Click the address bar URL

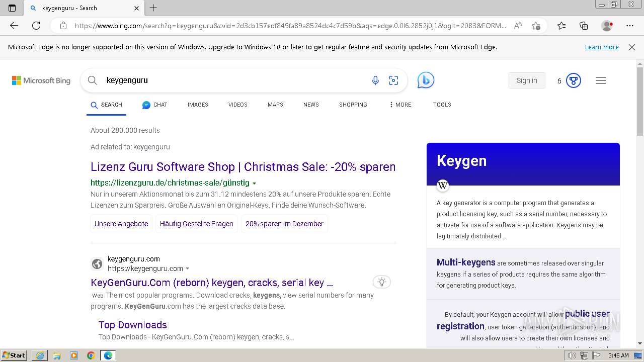pyautogui.click(x=291, y=26)
